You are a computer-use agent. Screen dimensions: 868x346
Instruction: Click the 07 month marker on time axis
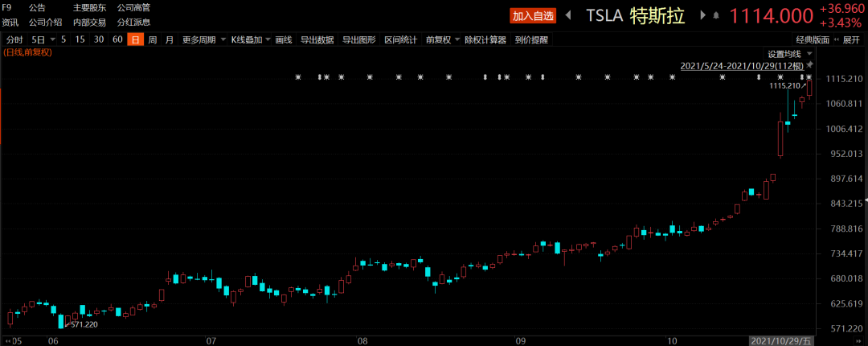tap(210, 340)
